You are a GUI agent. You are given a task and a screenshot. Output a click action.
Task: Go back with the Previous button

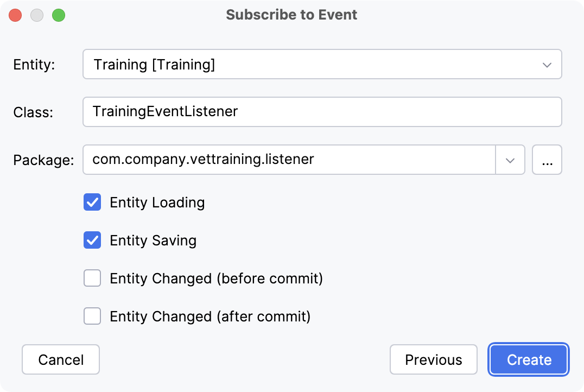click(433, 359)
